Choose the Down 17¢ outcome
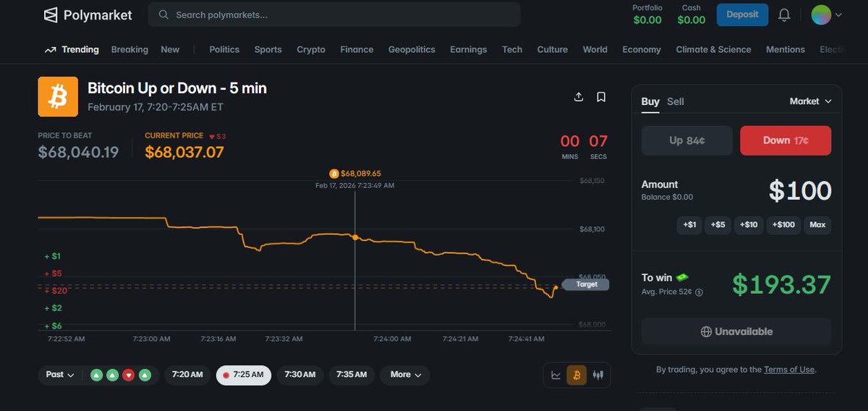 [x=786, y=140]
